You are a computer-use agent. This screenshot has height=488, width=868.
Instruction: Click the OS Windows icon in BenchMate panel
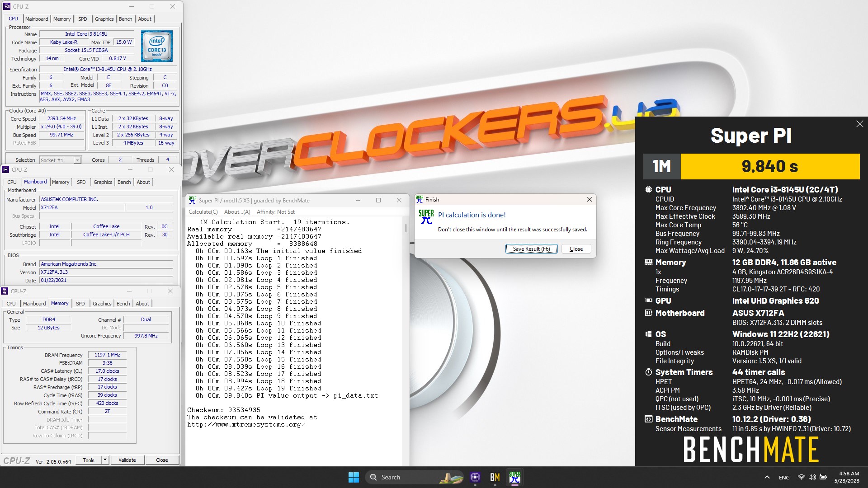point(648,334)
